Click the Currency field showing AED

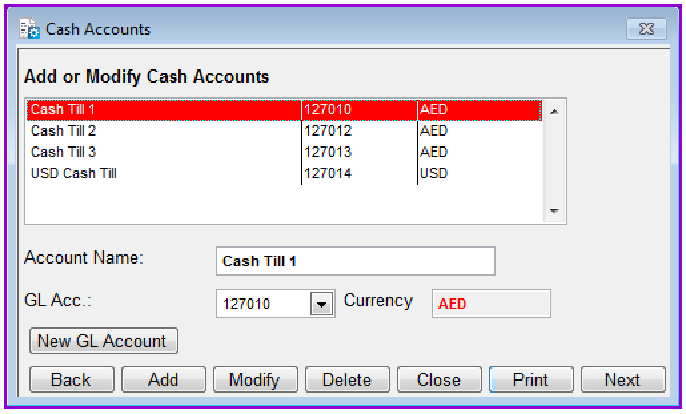(491, 304)
